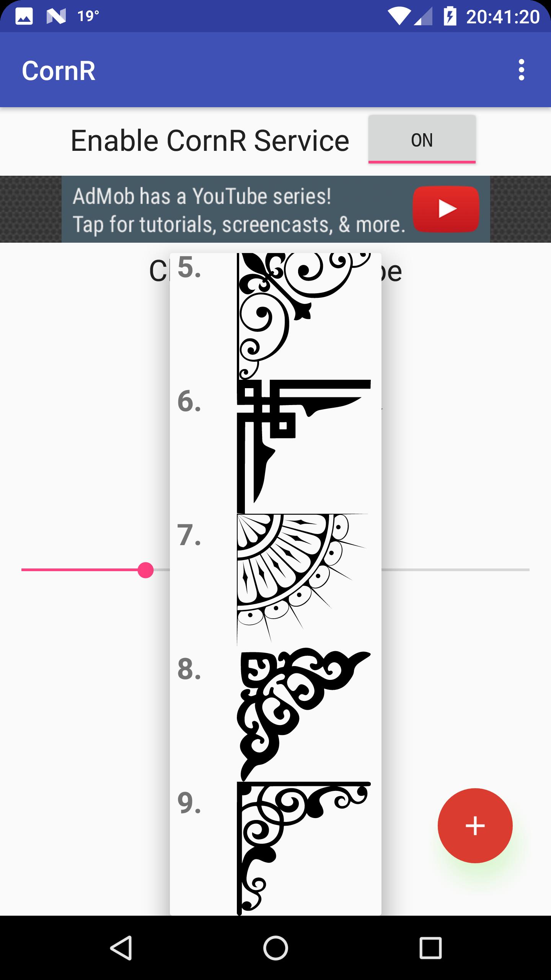Choose the scrollwork corner design 9

[275, 848]
